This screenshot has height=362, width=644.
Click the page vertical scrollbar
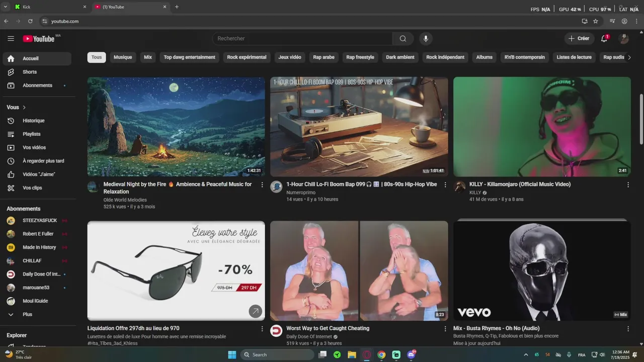click(641, 119)
